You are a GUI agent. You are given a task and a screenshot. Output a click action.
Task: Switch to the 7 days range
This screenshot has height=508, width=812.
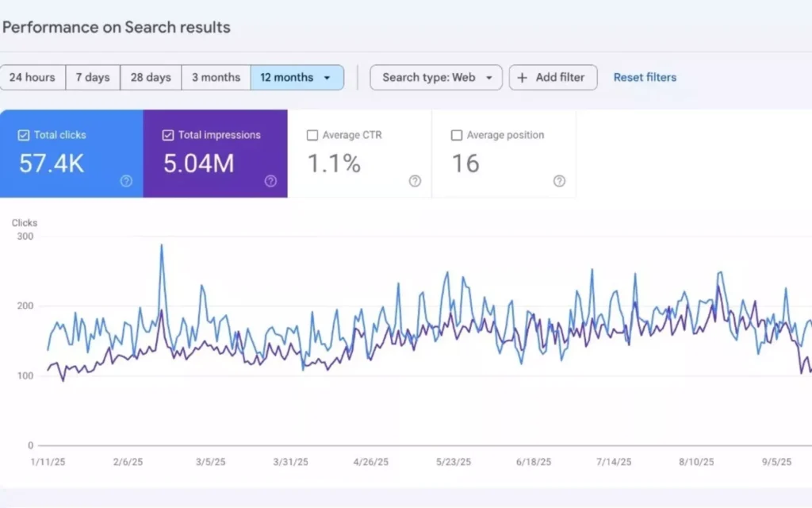click(93, 78)
